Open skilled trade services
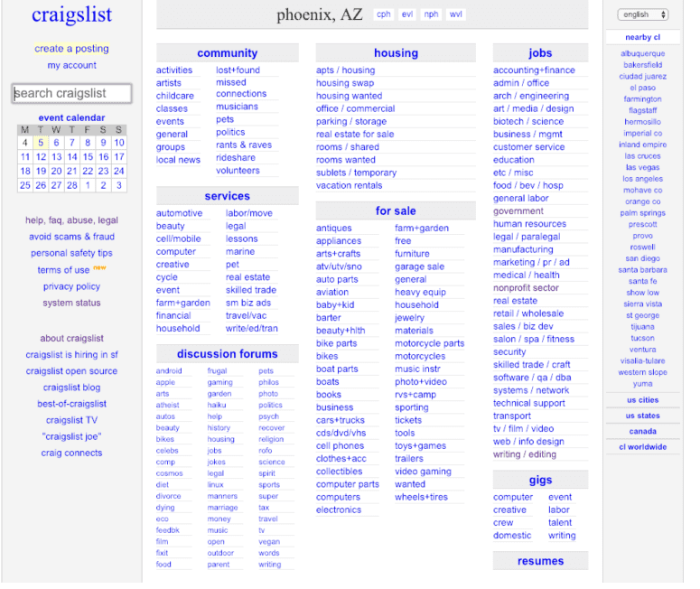Image resolution: width=700 pixels, height=589 pixels. pos(251,290)
